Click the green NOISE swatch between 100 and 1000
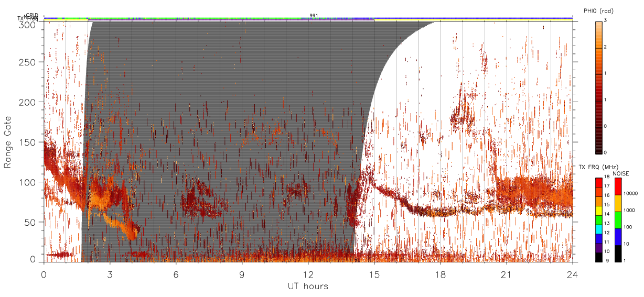The image size is (644, 297). (617, 219)
